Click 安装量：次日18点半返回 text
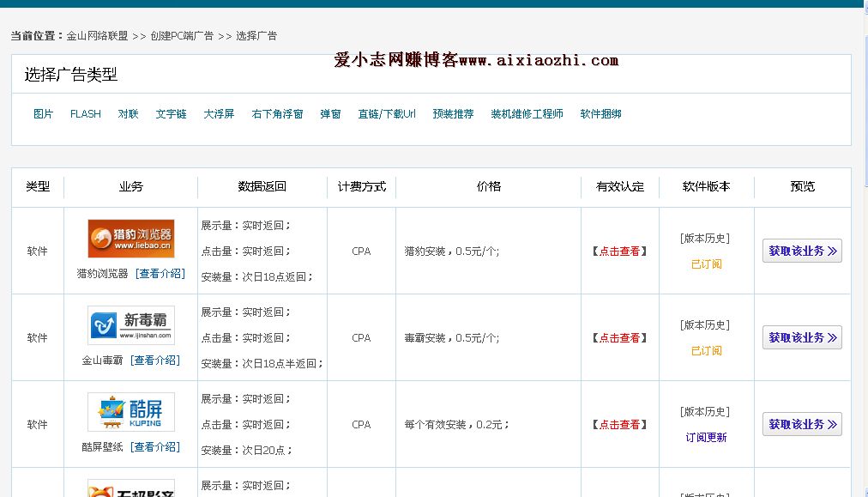 (262, 363)
